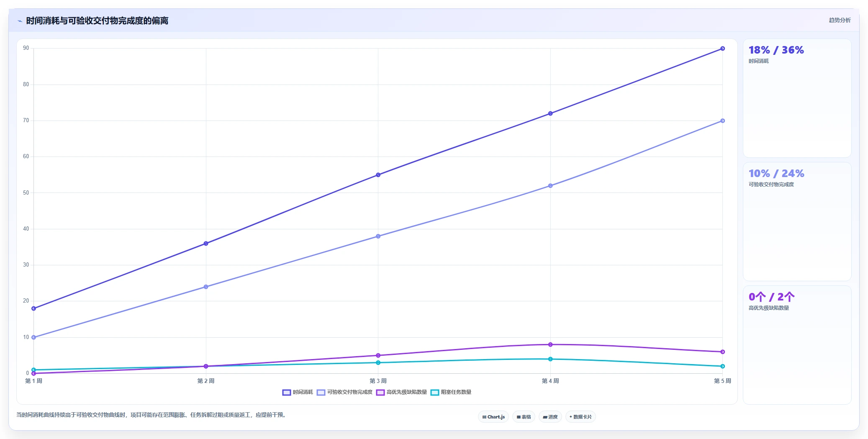
Task: Select the 时间消耗 data point at 第 3 周
Action: (x=378, y=175)
